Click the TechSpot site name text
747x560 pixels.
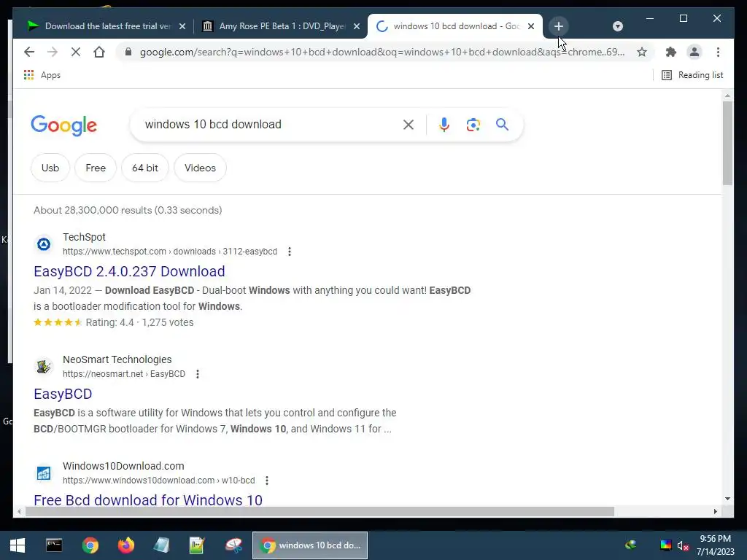pyautogui.click(x=85, y=237)
